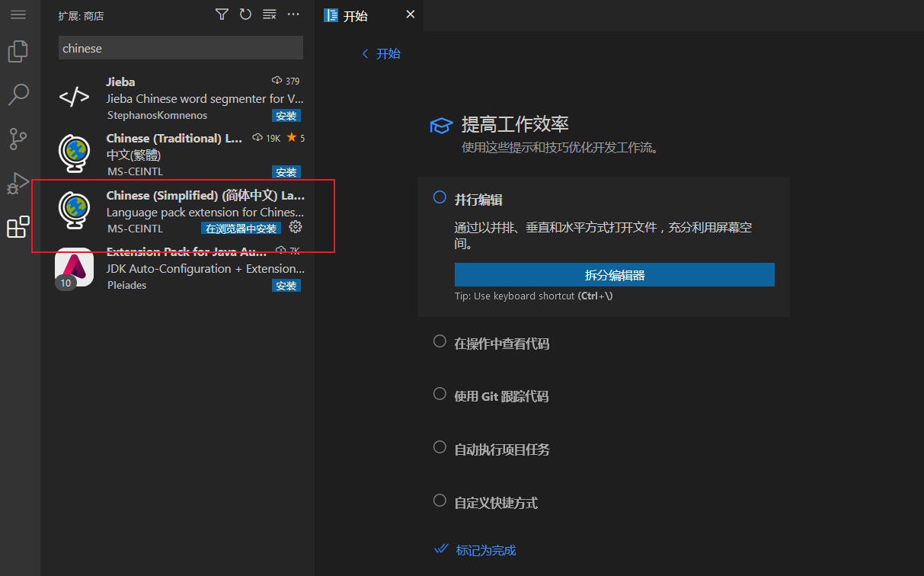The height and width of the screenshot is (576, 924).
Task: Click the 开始 tab page icon
Action: [331, 15]
